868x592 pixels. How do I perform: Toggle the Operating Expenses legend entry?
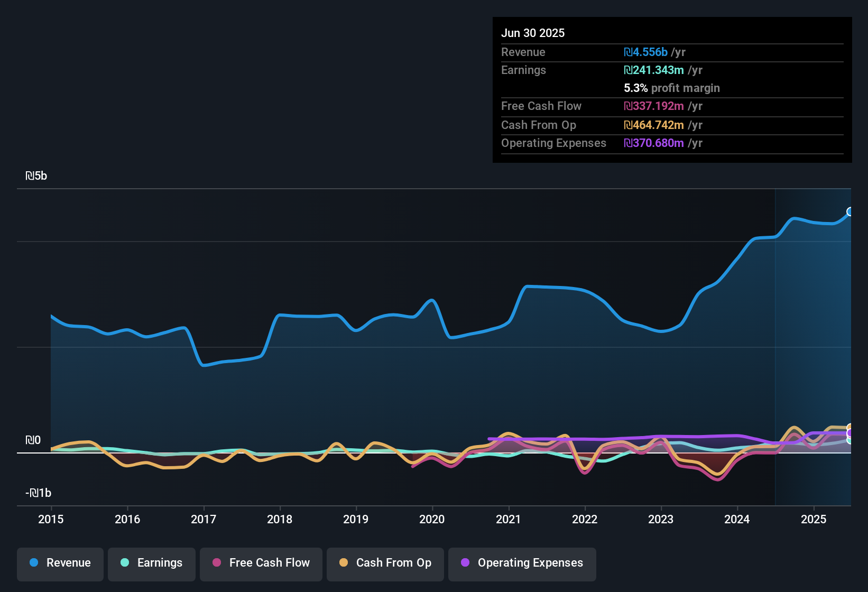(x=522, y=563)
